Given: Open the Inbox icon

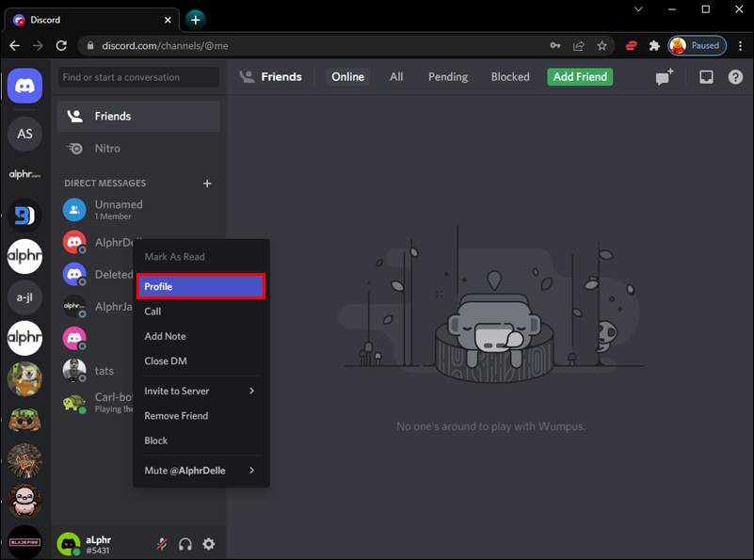Looking at the screenshot, I should click(x=706, y=77).
